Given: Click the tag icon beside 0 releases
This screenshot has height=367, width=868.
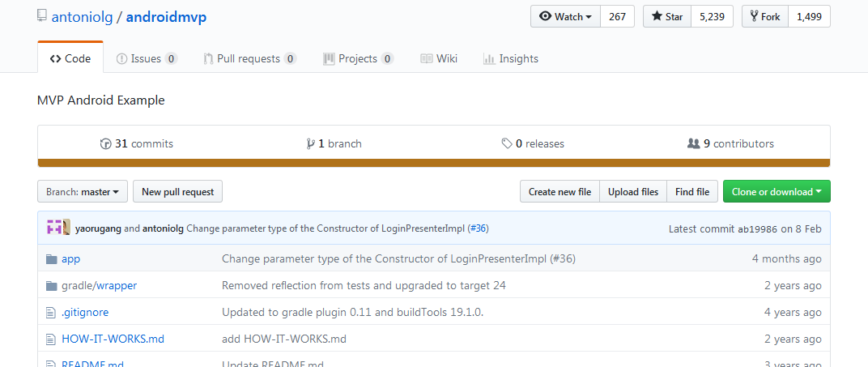Looking at the screenshot, I should (x=507, y=144).
